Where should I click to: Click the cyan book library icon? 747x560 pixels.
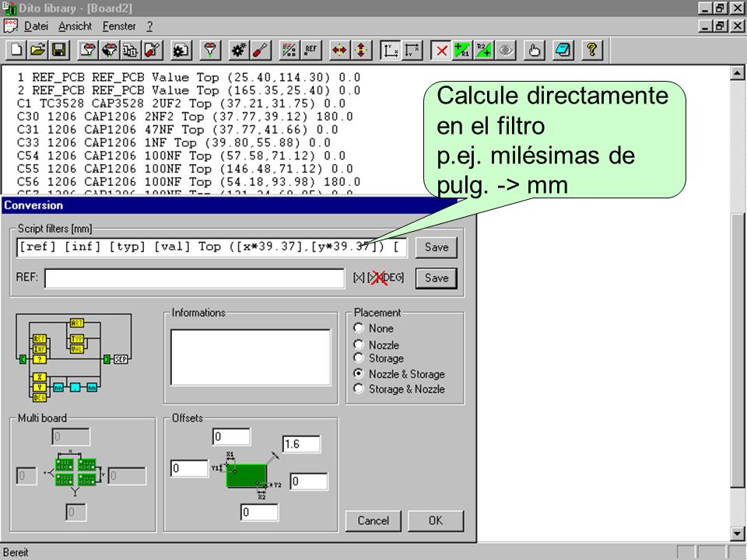point(563,50)
